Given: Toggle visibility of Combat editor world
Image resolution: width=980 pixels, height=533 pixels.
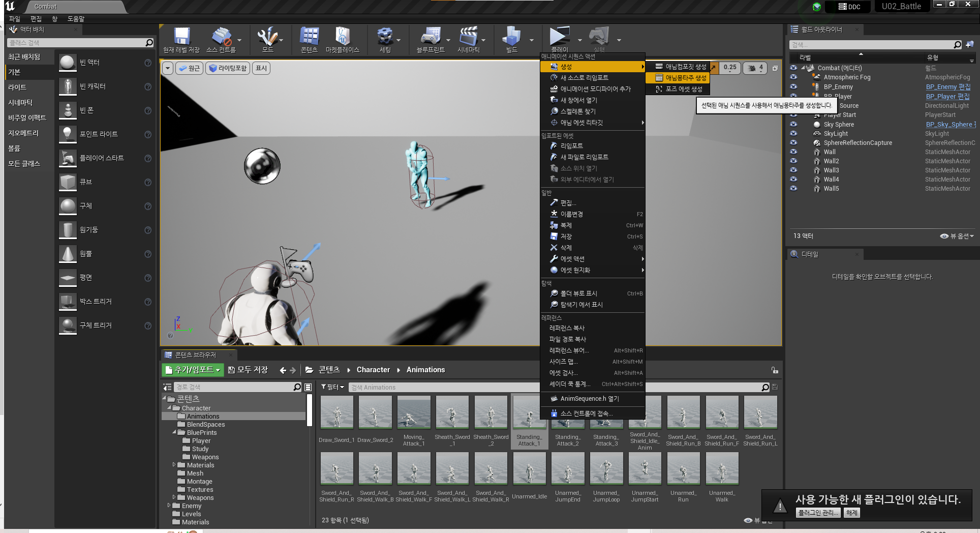Looking at the screenshot, I should 793,68.
